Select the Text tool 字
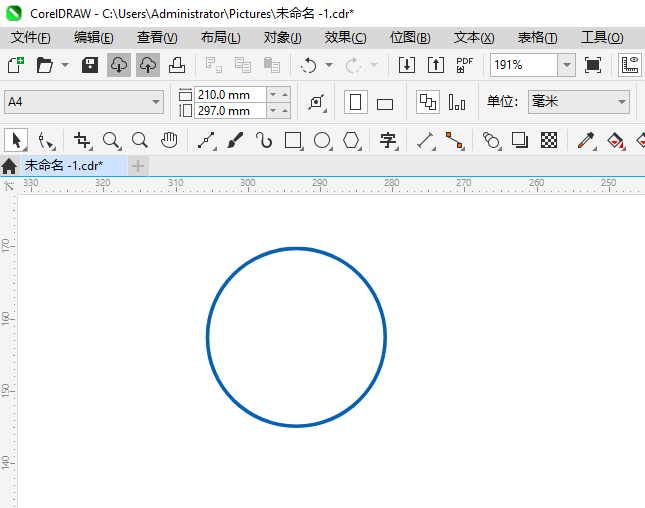Screen dimensions: 645x508 [388, 141]
